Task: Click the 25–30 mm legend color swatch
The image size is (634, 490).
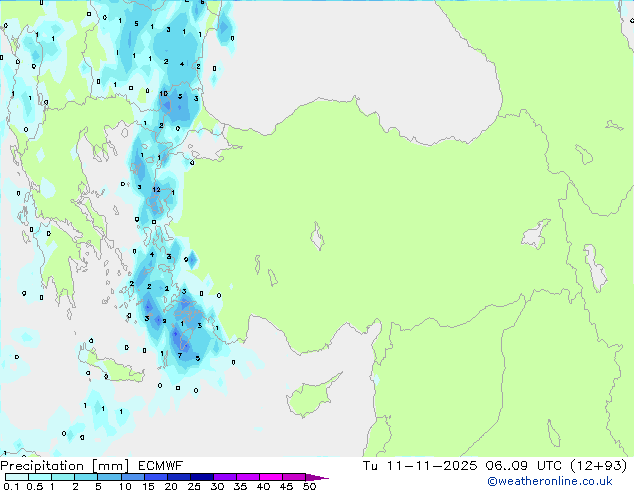Action: point(201,477)
